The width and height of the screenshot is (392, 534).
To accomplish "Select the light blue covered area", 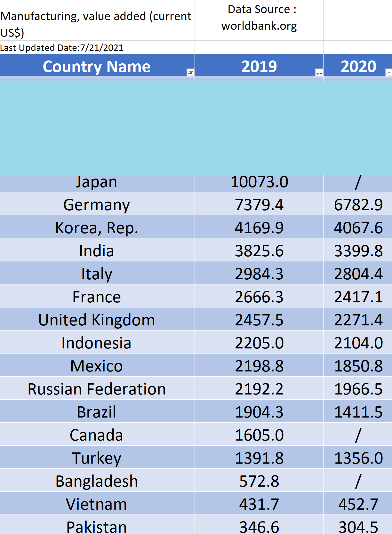I will (196, 128).
